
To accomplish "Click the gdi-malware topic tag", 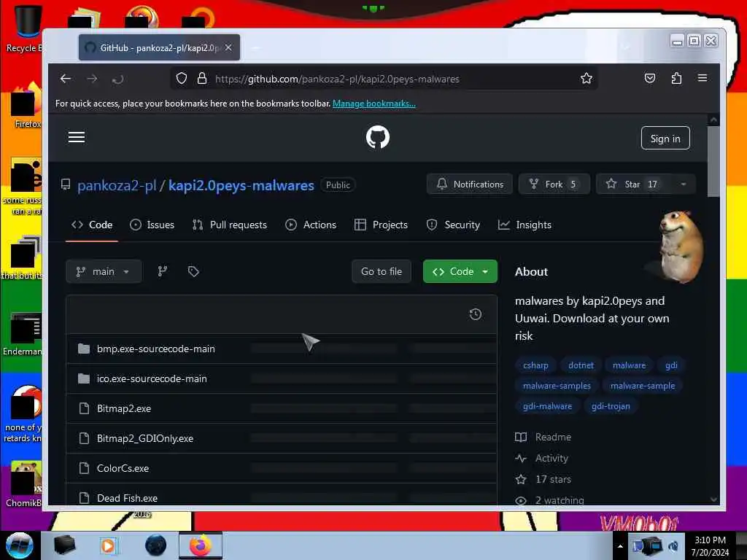I will pos(547,406).
